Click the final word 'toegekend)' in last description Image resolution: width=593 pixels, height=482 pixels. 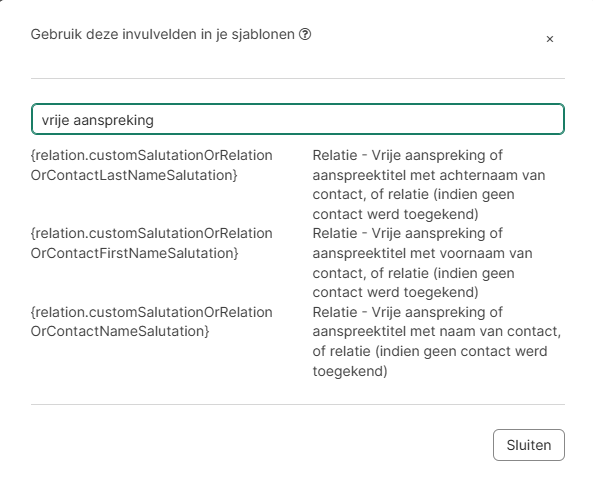(x=350, y=371)
